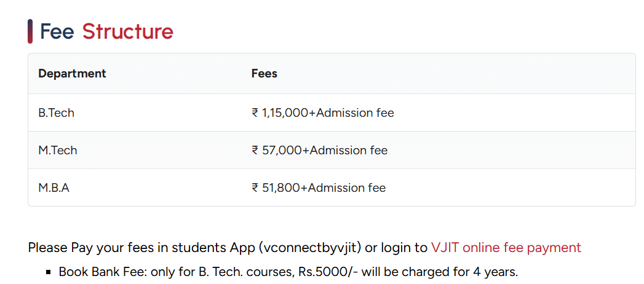Image resolution: width=644 pixels, height=284 pixels.
Task: Open the VJIT online fee payment link
Action: point(506,248)
